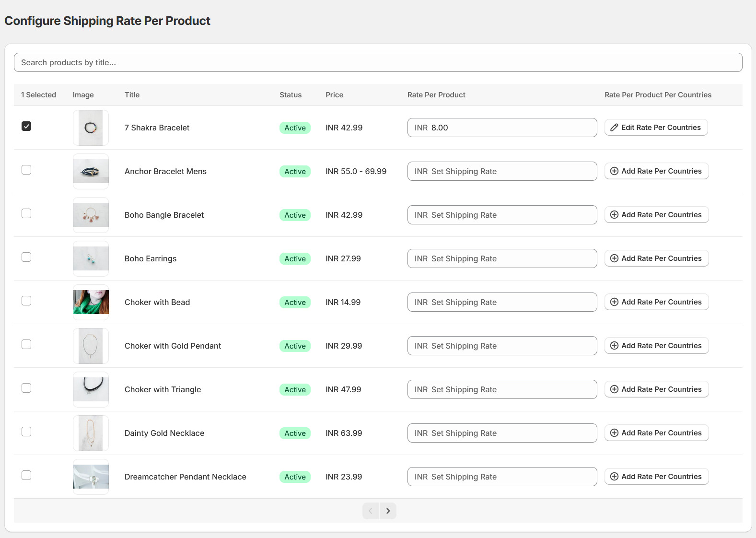Tick the Boho Bangle Bracelet checkbox

[x=26, y=213]
